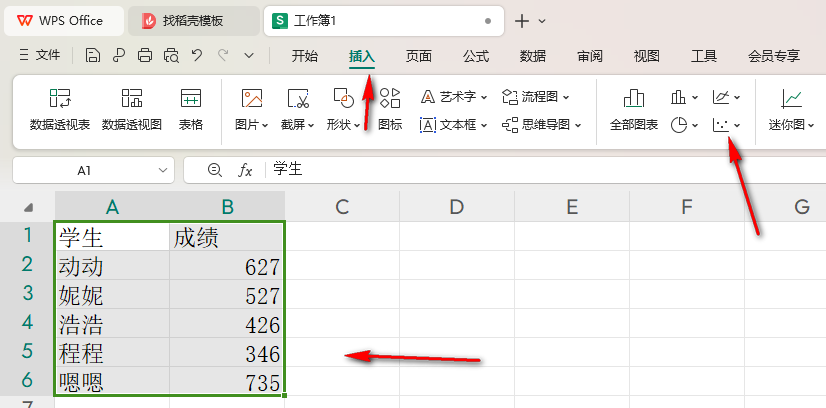Select column C header
826x408 pixels.
click(342, 207)
